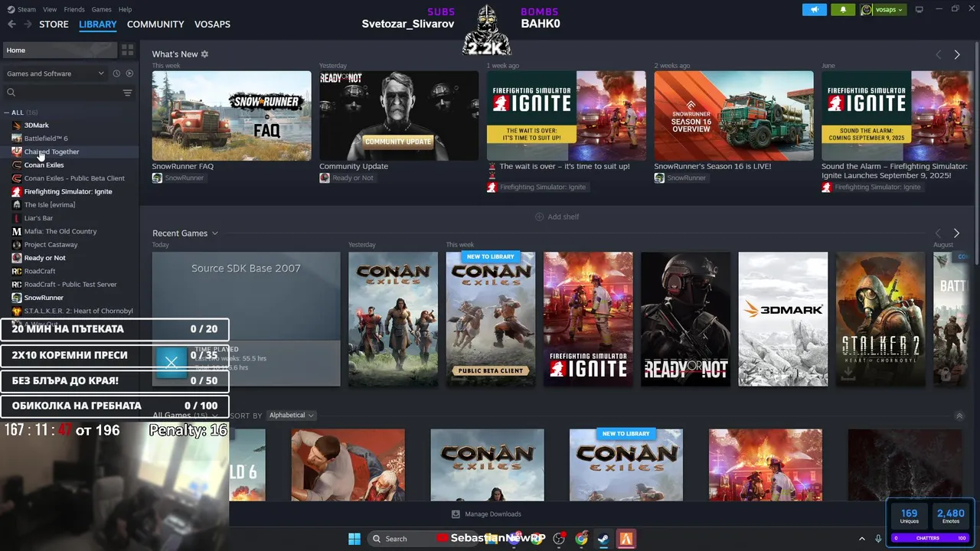Open Manage Downloads
The width and height of the screenshot is (980, 551).
pos(486,514)
